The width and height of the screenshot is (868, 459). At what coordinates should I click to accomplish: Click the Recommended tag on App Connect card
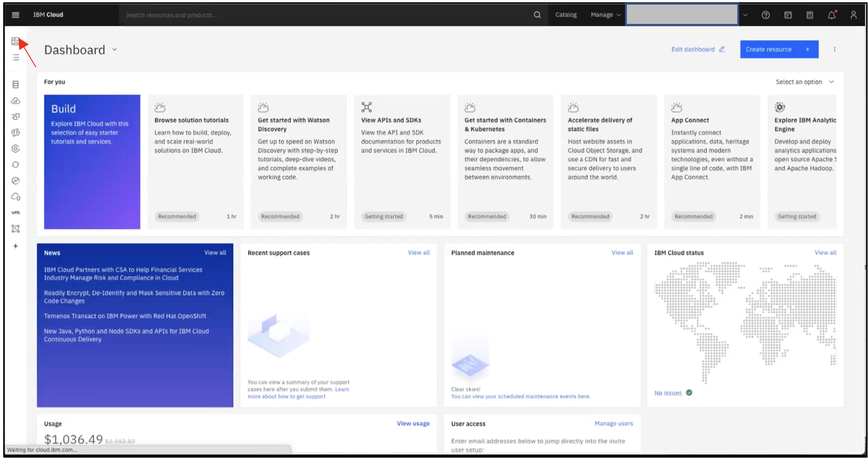[x=694, y=217]
